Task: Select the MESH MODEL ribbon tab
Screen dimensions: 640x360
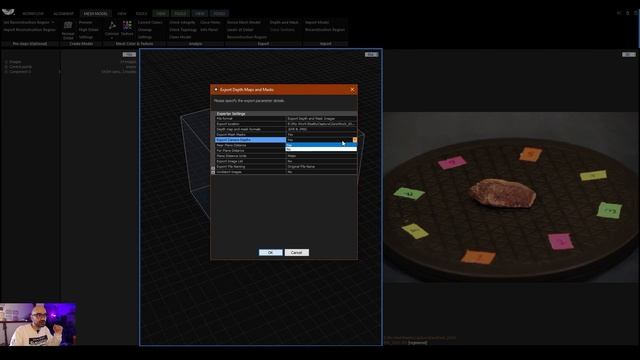Action: click(x=96, y=13)
